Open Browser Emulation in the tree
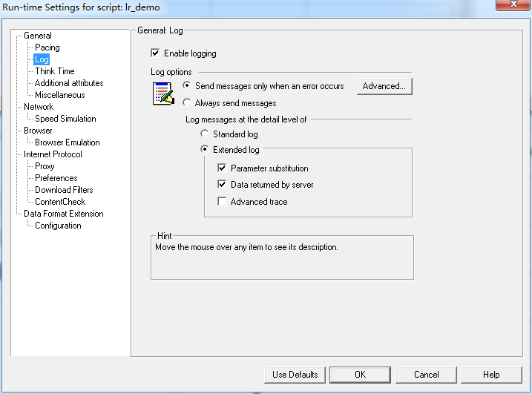Screen dimensions: 532x394 click(67, 142)
